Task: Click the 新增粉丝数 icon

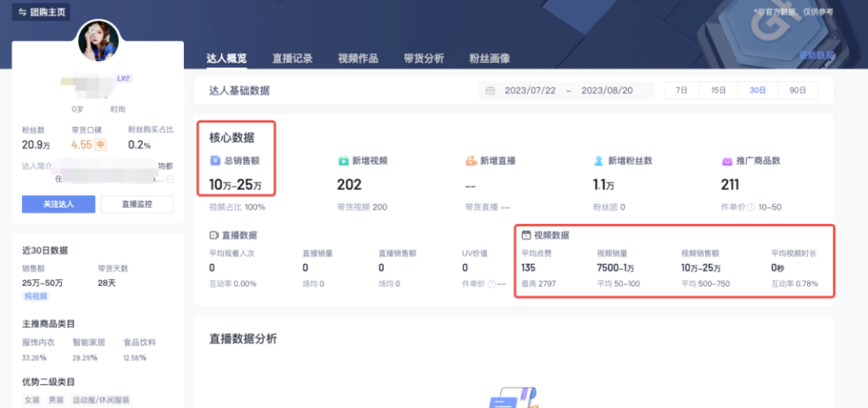Action: 598,161
